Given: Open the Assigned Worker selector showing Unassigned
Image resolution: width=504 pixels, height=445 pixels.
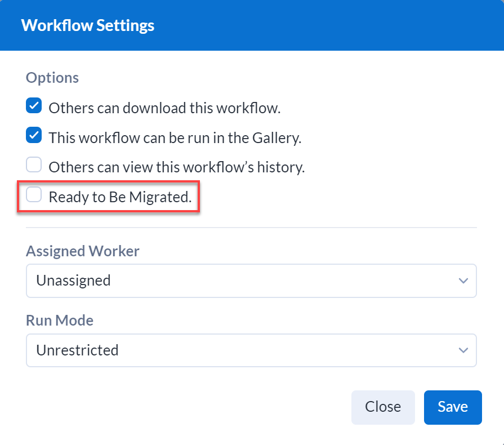Looking at the screenshot, I should [251, 281].
